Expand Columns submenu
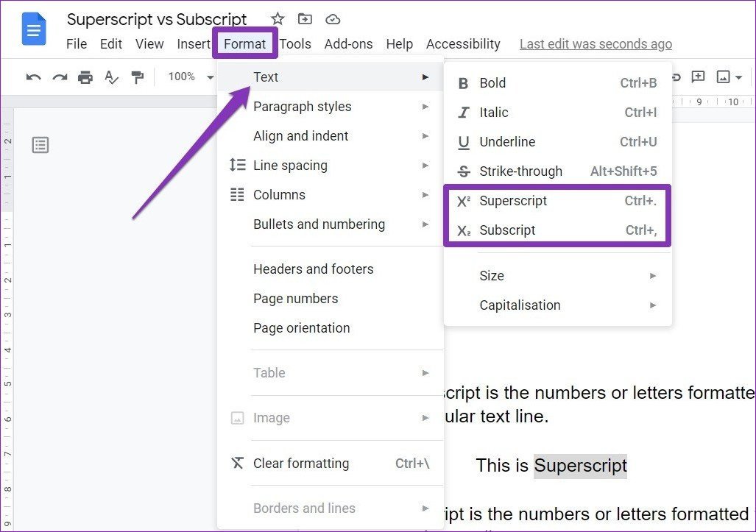 (331, 195)
